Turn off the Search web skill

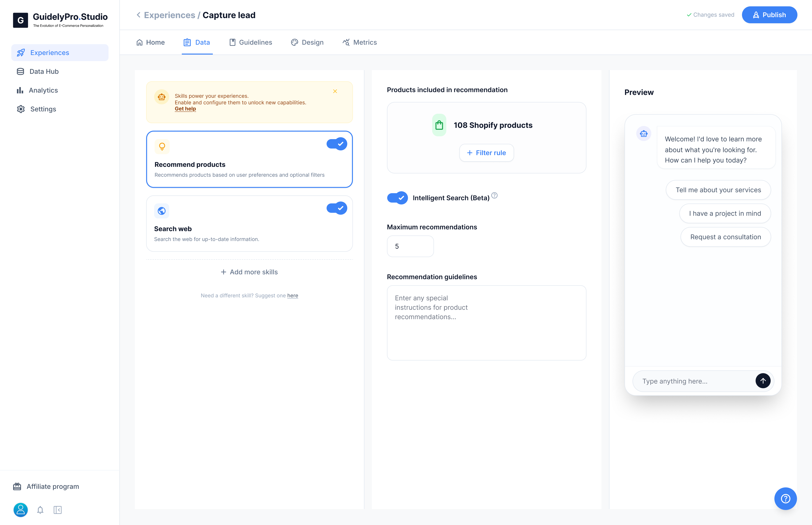tap(337, 208)
